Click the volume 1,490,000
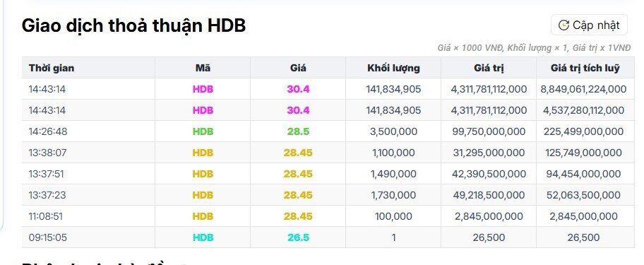The width and height of the screenshot is (644, 265). pos(393,175)
